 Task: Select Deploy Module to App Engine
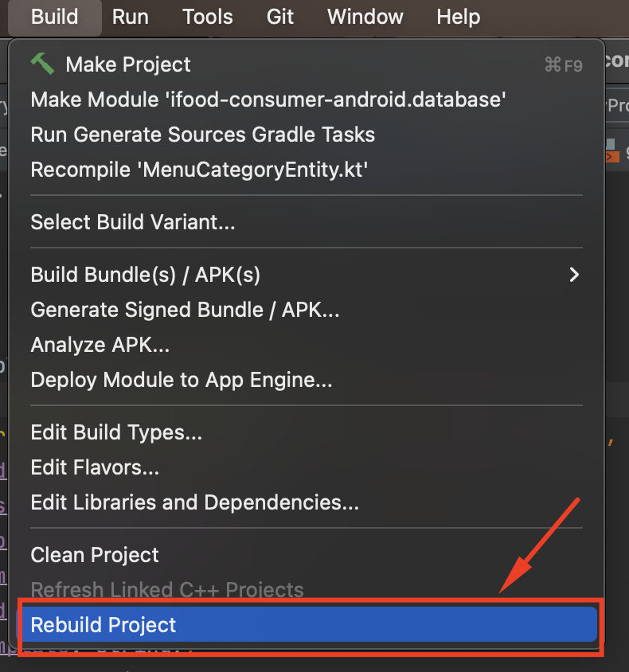[182, 380]
